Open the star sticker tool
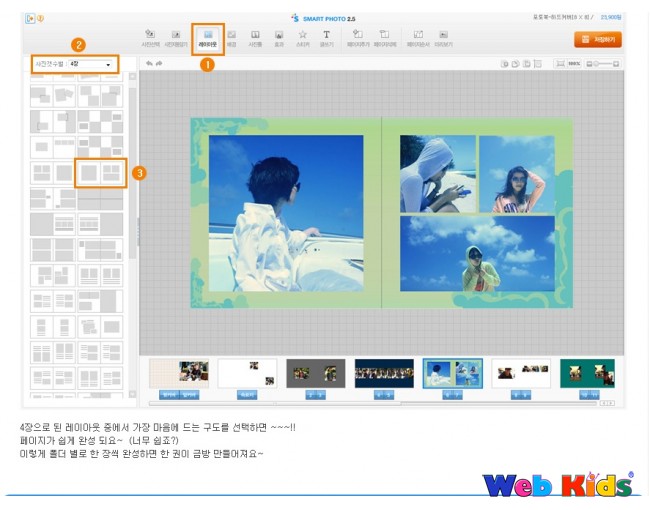 pyautogui.click(x=302, y=38)
